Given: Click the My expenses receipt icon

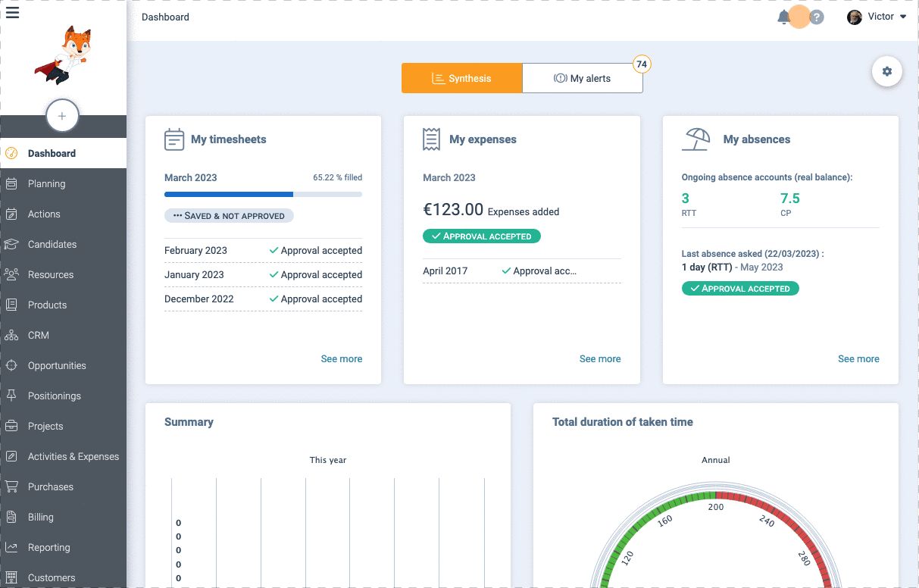Looking at the screenshot, I should coord(432,139).
